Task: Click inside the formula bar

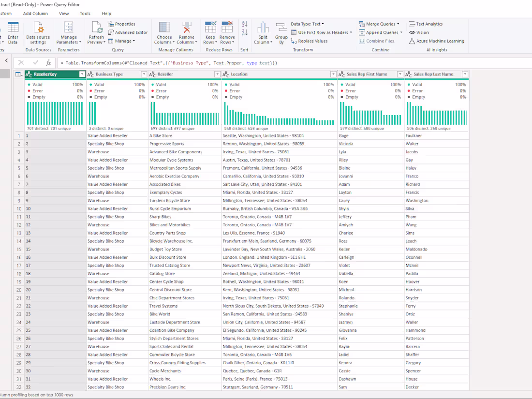Action: 193,62
